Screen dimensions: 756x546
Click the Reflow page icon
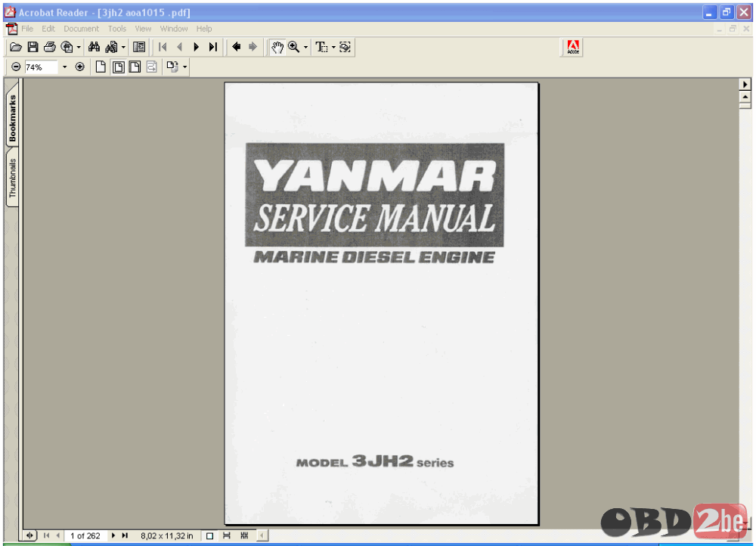point(151,67)
